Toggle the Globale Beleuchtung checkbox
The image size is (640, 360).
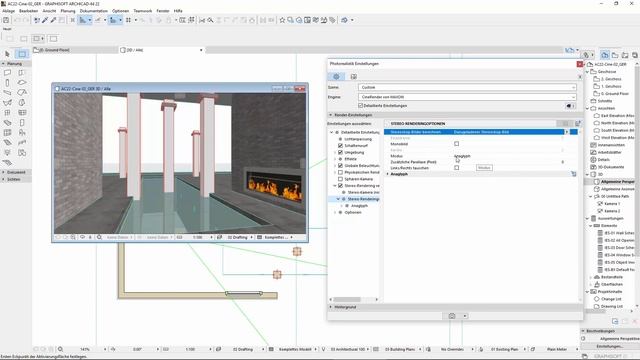[x=340, y=166]
